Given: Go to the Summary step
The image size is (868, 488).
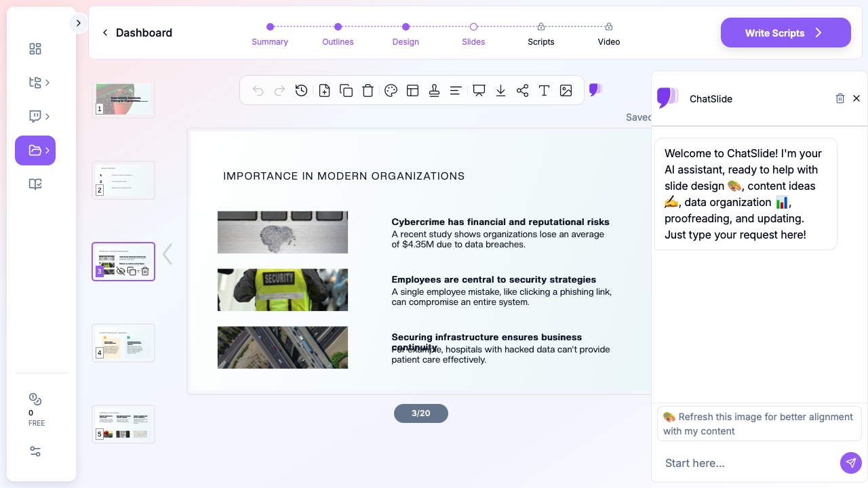Looking at the screenshot, I should 270,33.
